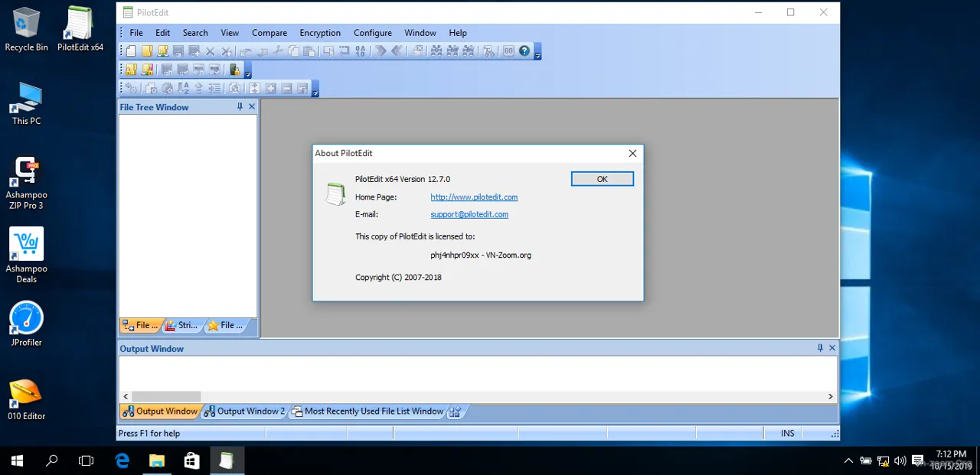The image size is (980, 475).
Task: Click OK in About PilotEdit dialog
Action: (x=603, y=179)
